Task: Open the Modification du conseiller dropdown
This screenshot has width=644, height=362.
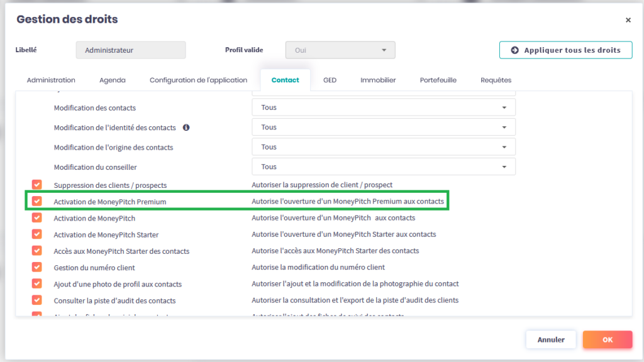Action: pos(384,167)
